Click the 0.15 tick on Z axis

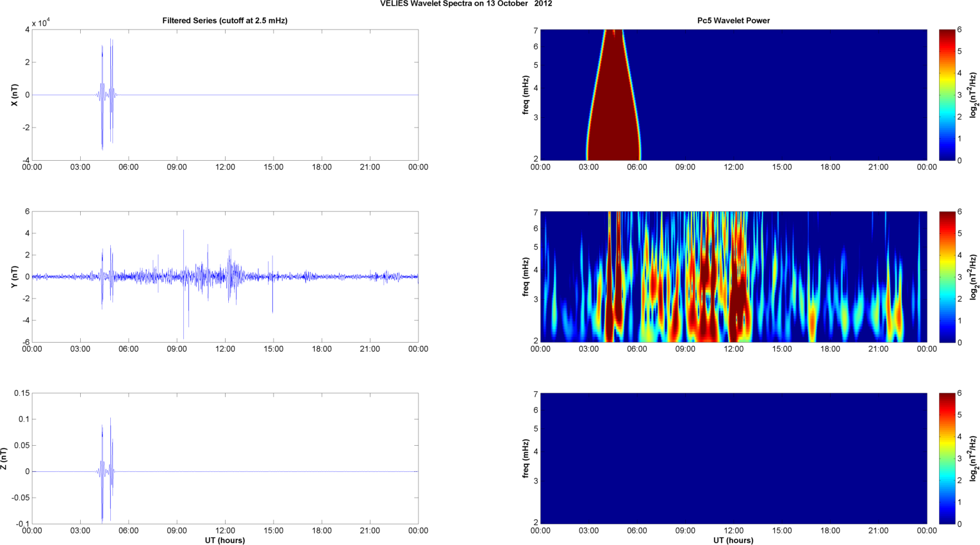[x=22, y=393]
